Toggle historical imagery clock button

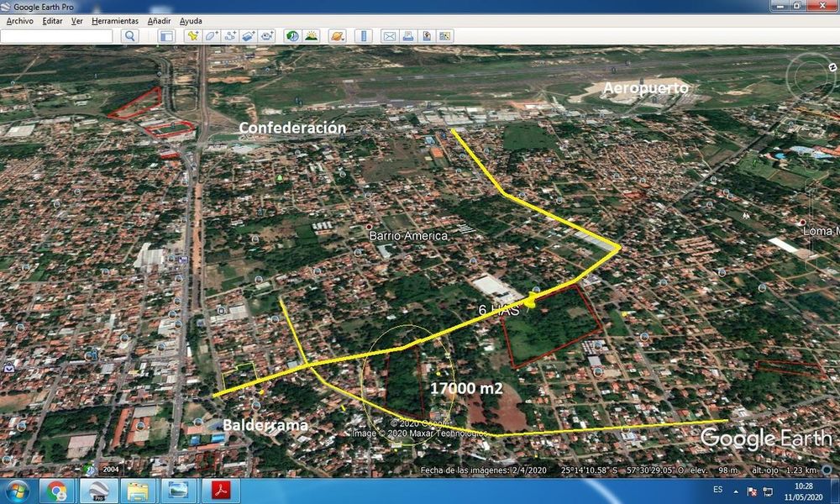[x=292, y=36]
